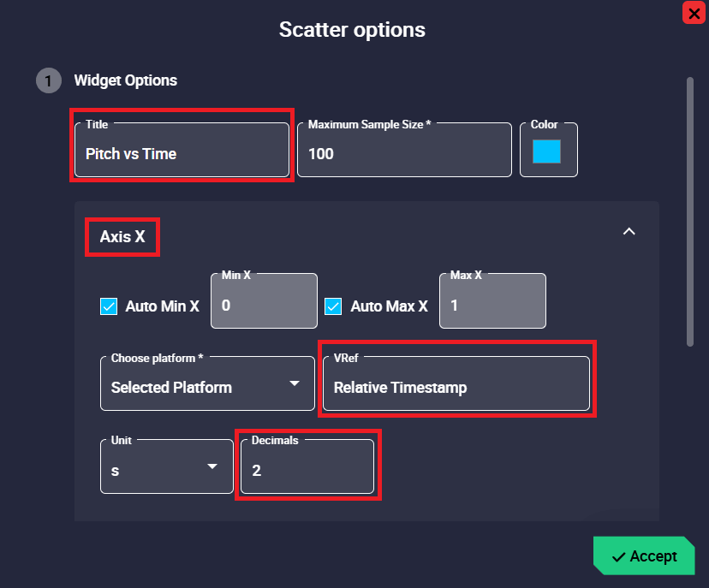Close the Scatter options dialog

[x=694, y=13]
